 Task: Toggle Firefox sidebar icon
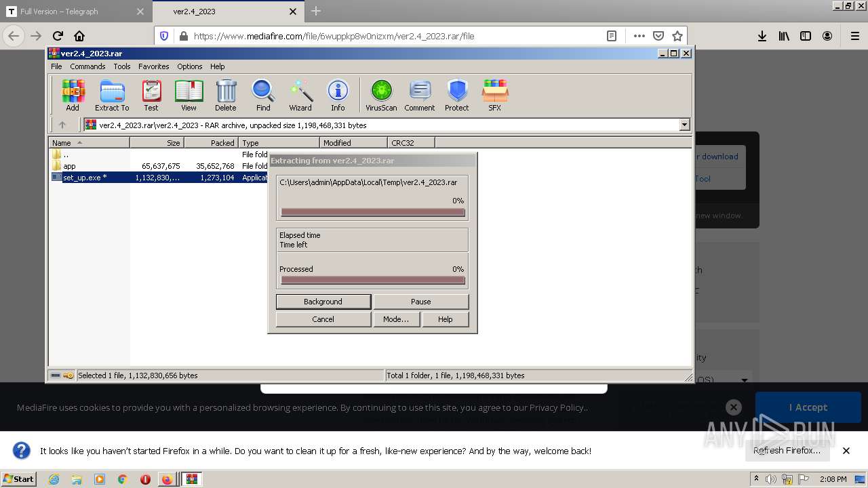[806, 36]
